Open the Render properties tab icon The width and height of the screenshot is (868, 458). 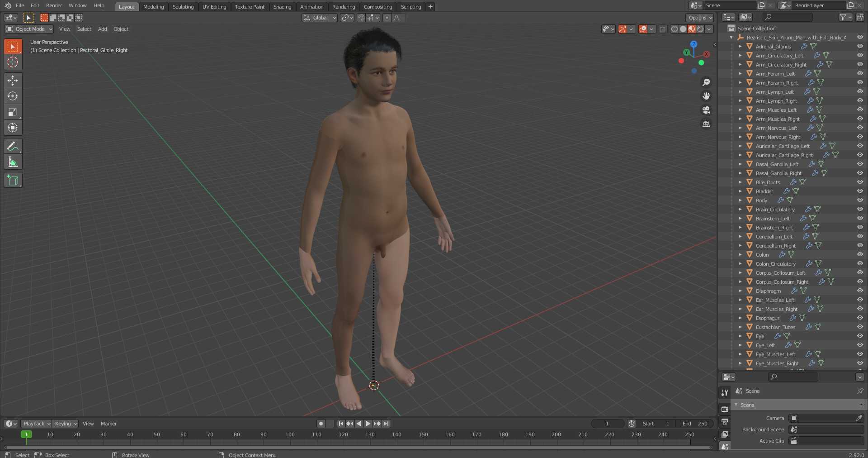click(725, 409)
